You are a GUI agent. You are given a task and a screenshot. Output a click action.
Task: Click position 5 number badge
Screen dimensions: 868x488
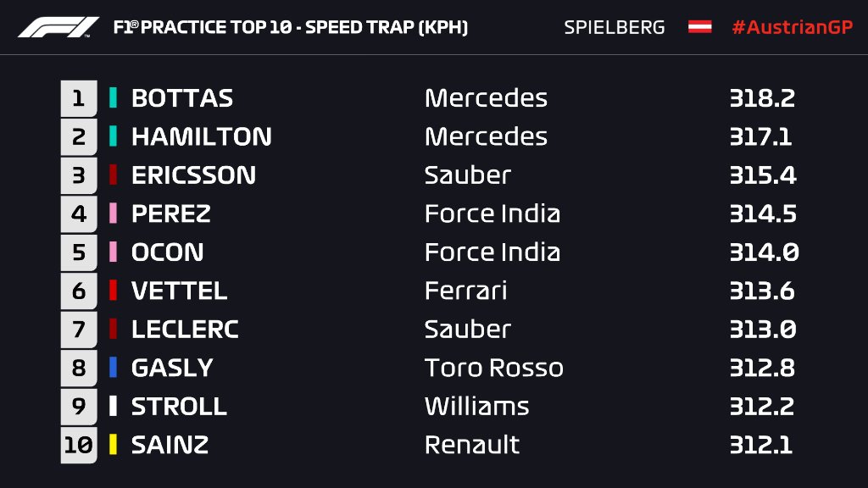[x=79, y=252]
